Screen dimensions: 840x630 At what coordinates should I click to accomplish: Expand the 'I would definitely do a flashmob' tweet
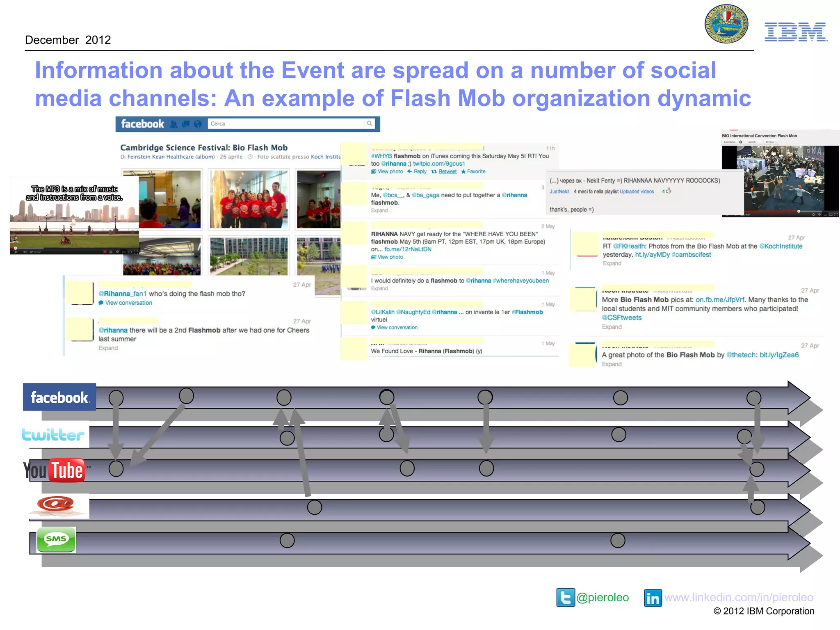(379, 288)
